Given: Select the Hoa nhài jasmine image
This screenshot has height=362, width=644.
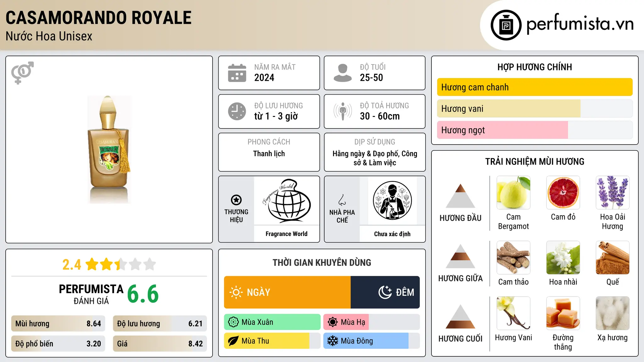Looking at the screenshot, I should point(563,258).
